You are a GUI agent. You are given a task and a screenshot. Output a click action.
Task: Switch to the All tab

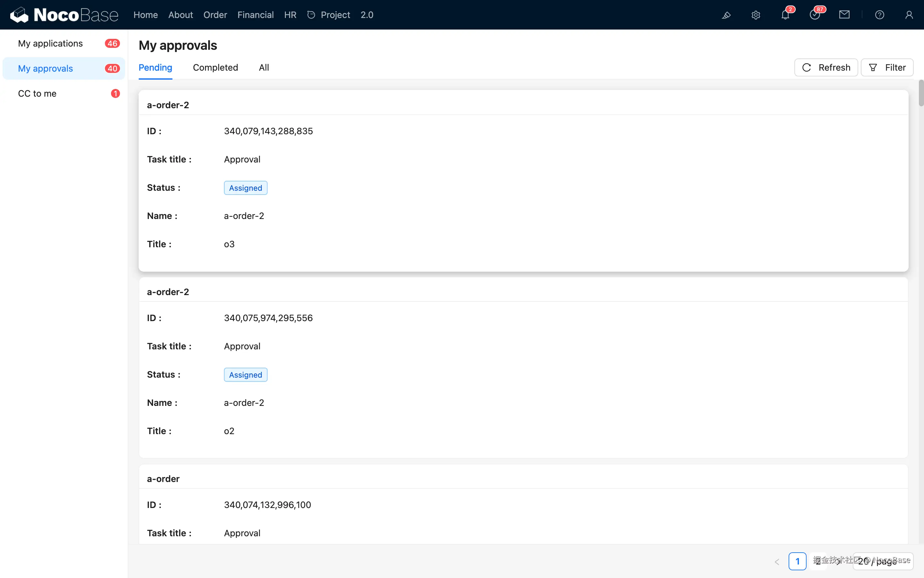264,68
